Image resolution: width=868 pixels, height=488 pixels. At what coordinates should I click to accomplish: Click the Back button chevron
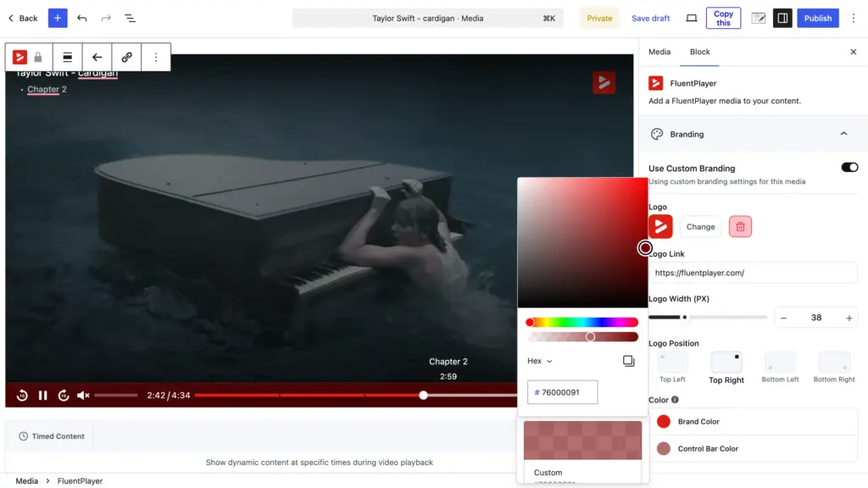10,19
